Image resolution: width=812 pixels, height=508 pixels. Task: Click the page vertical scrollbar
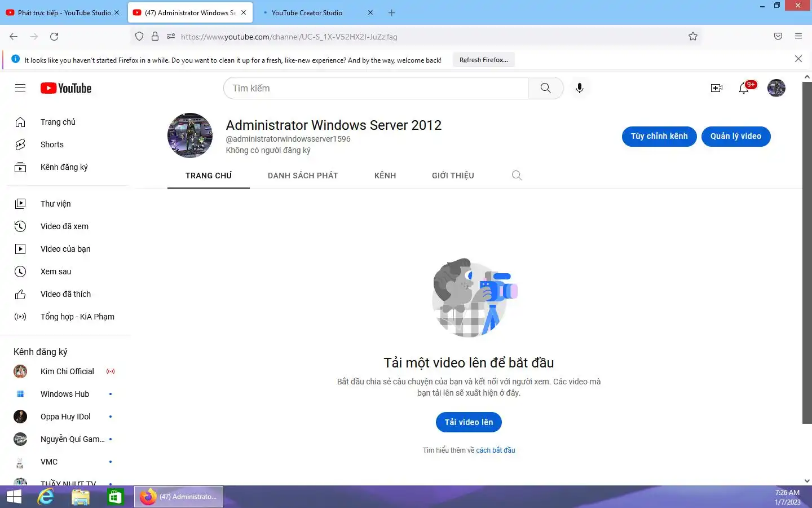click(x=807, y=252)
